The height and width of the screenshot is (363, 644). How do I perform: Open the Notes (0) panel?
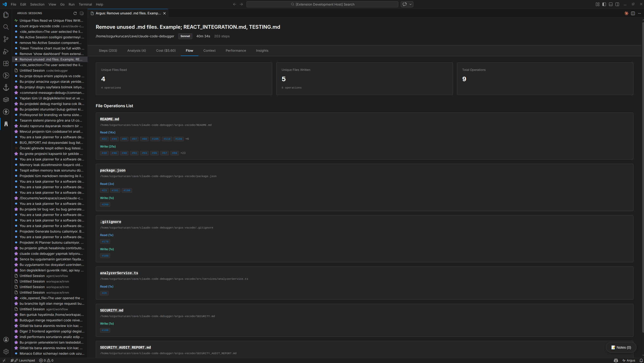point(621,347)
